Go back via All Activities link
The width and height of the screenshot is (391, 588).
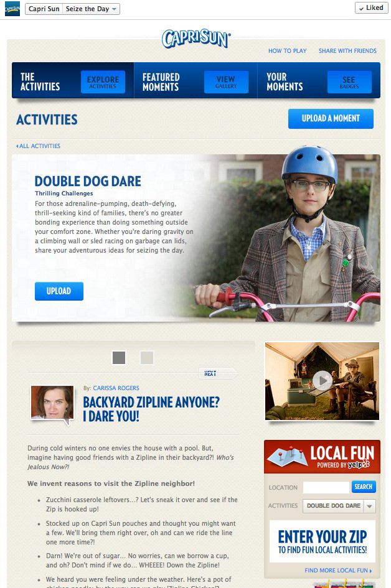pyautogui.click(x=38, y=146)
